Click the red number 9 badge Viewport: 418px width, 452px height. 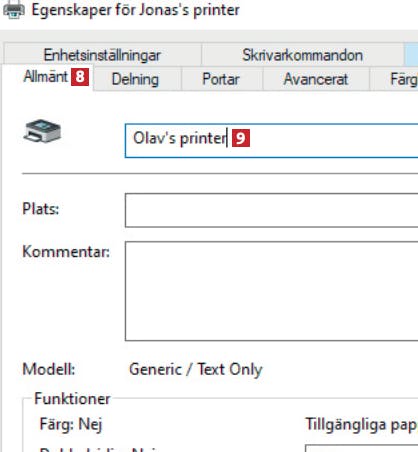(x=241, y=138)
